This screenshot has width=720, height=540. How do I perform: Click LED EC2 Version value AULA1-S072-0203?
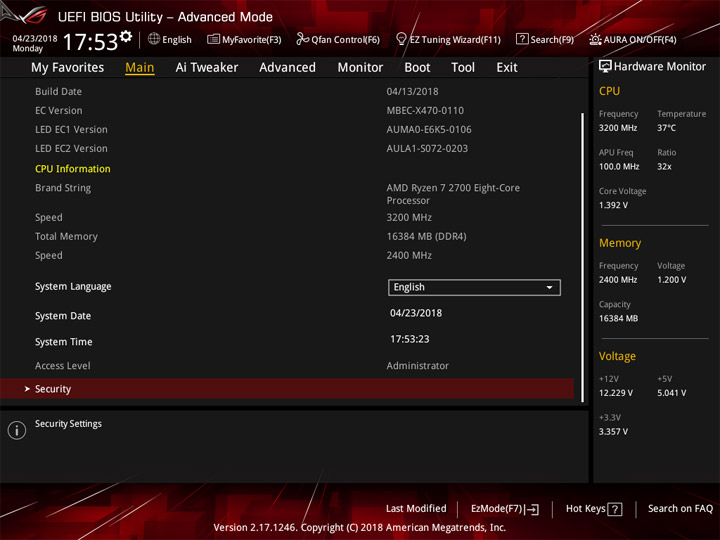click(427, 149)
